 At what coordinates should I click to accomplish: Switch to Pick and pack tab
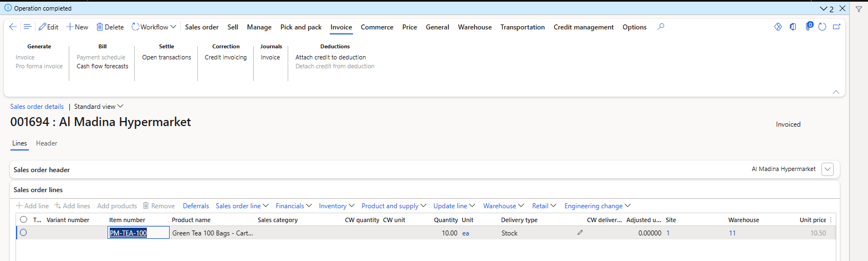[x=301, y=27]
